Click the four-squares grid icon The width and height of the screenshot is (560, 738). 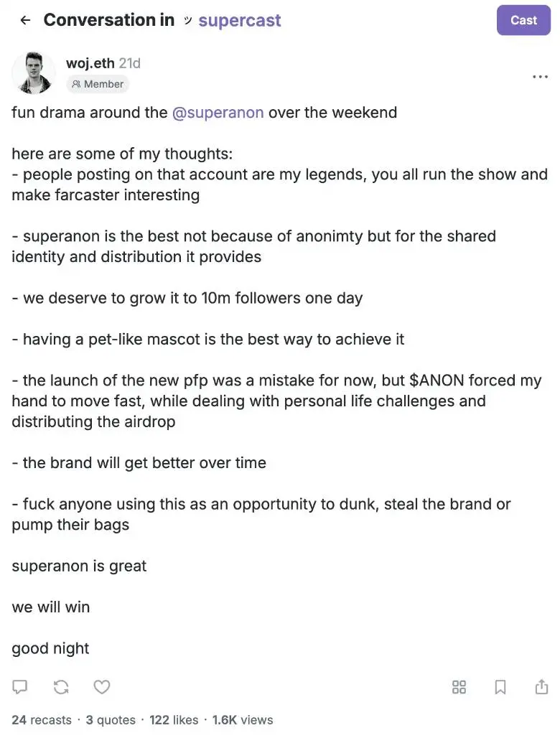459,687
